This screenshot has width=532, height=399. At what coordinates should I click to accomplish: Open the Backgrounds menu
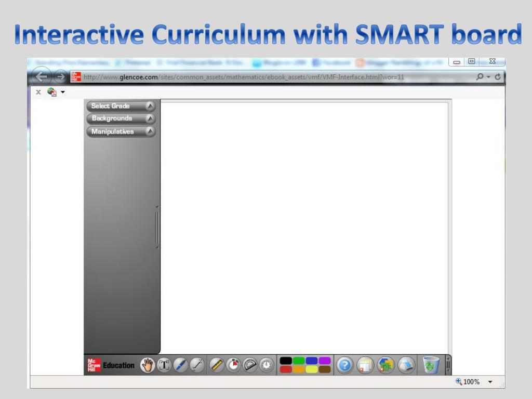coord(121,118)
